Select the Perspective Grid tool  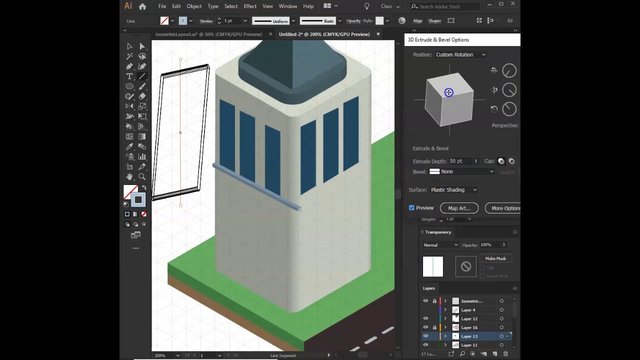142,126
